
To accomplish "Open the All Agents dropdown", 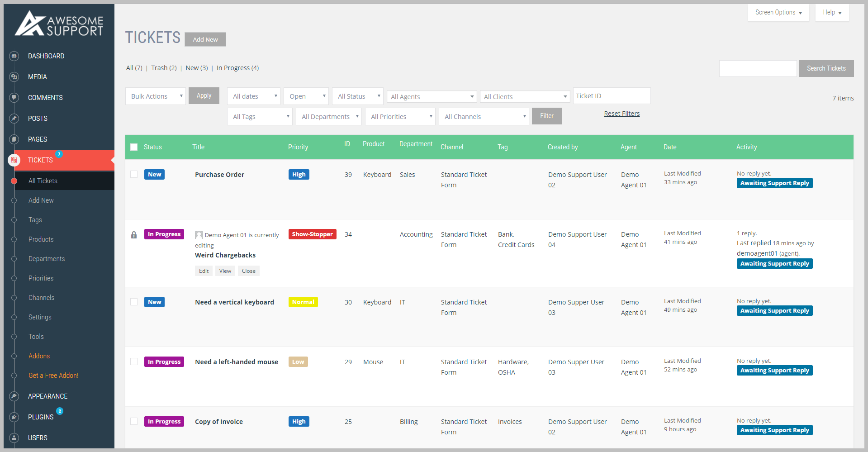I will [432, 96].
